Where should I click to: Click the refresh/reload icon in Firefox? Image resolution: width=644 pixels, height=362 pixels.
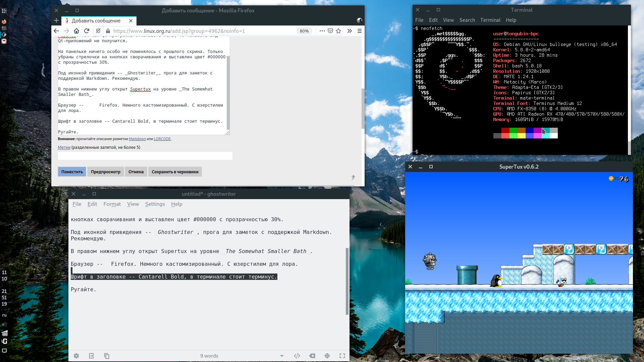[x=87, y=31]
